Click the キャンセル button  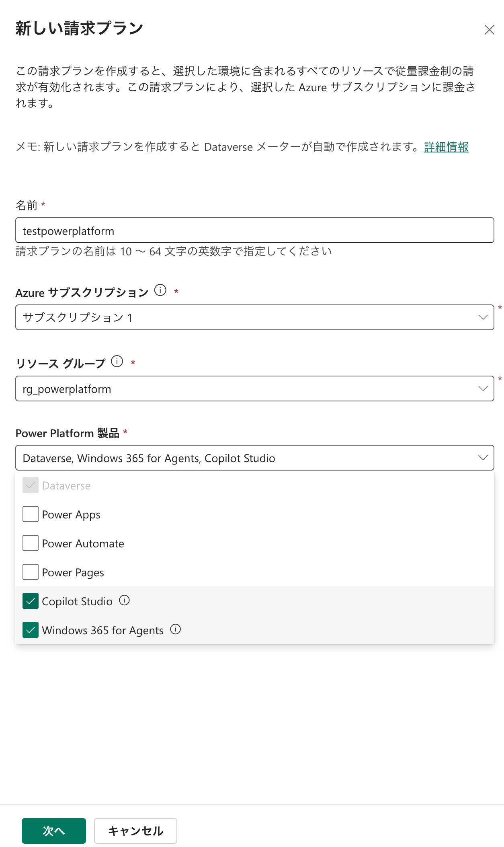(135, 831)
